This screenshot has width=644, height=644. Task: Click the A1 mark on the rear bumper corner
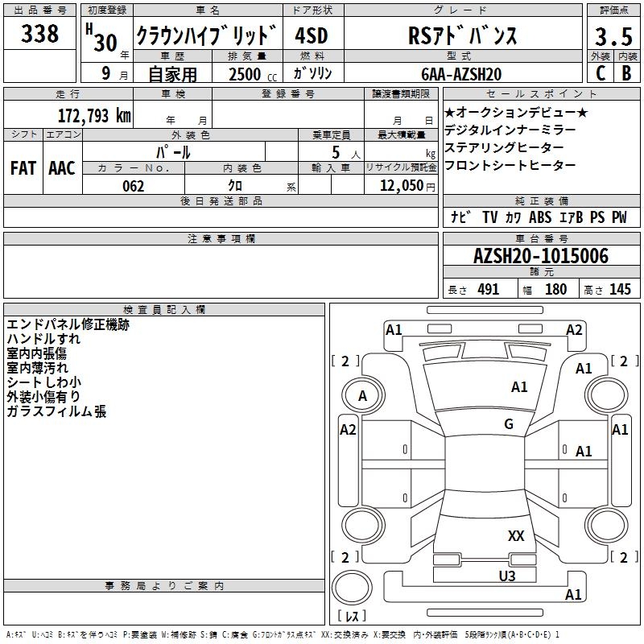pyautogui.click(x=573, y=594)
